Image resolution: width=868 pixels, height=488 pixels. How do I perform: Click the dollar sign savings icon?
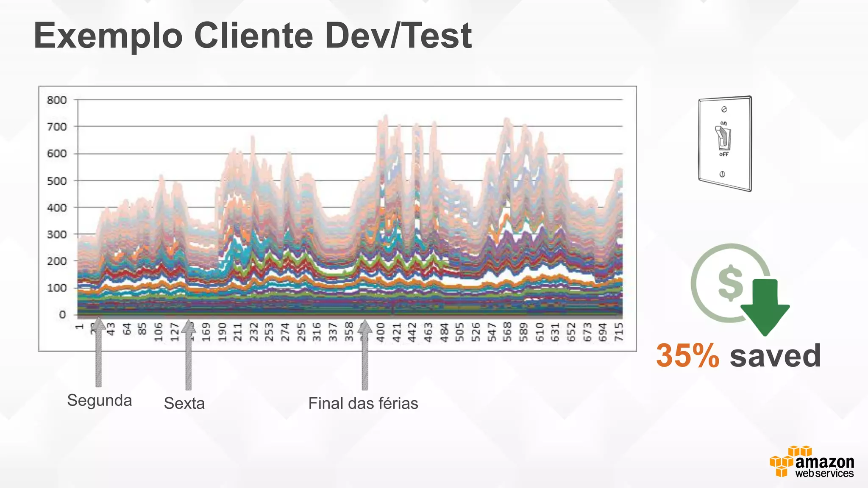(x=731, y=283)
